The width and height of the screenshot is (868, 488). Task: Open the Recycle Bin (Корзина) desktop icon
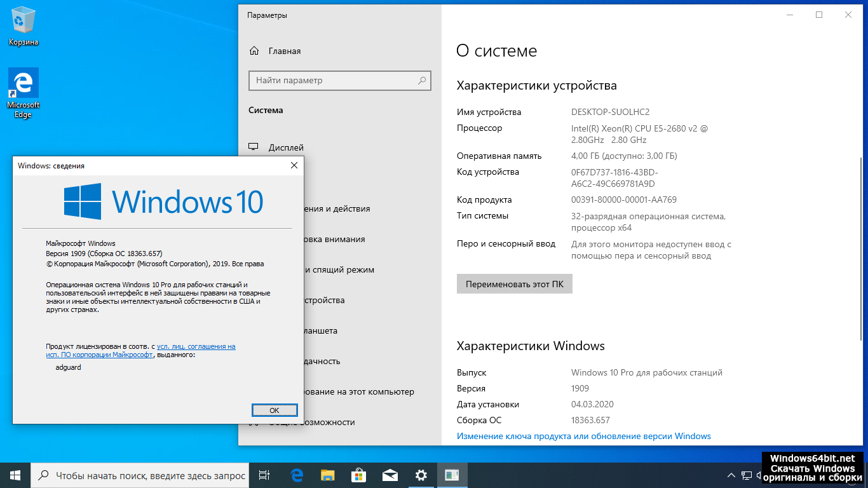[24, 27]
